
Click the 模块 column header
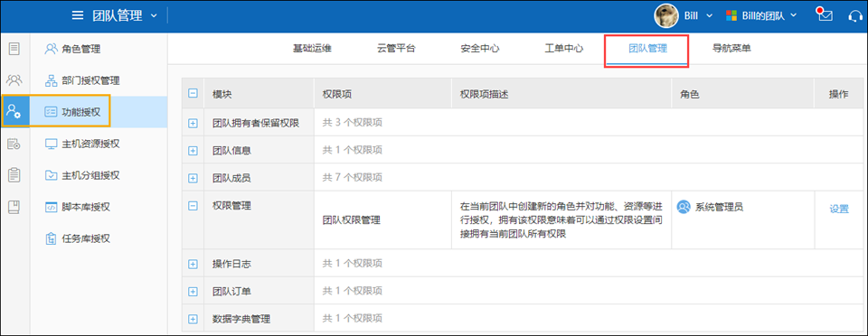222,95
